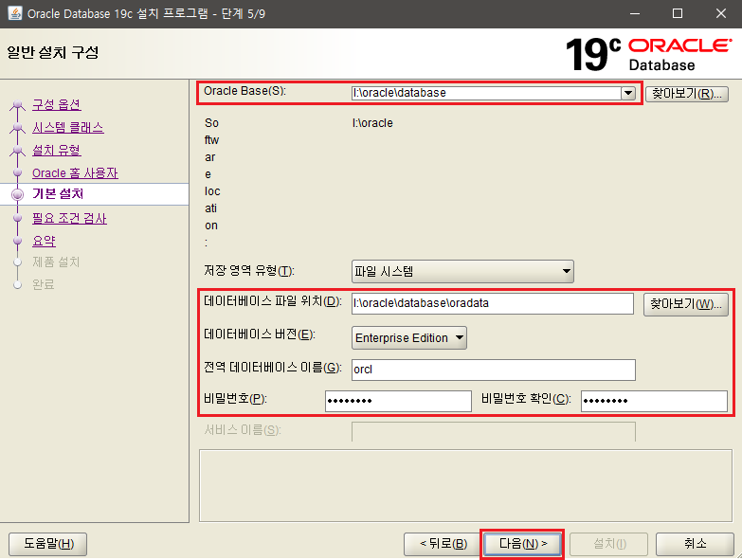The height and width of the screenshot is (560, 742).
Task: Close the Oracle installer window
Action: (x=721, y=13)
